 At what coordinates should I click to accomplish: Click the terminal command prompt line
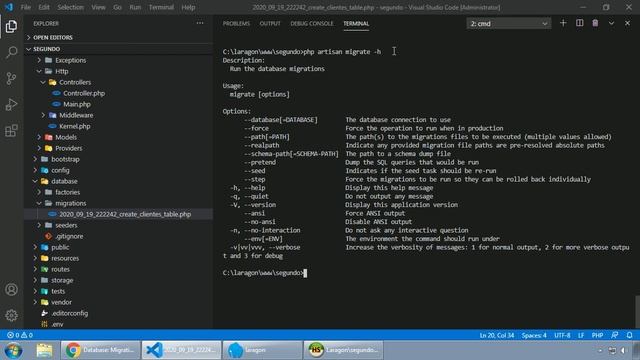click(265, 273)
